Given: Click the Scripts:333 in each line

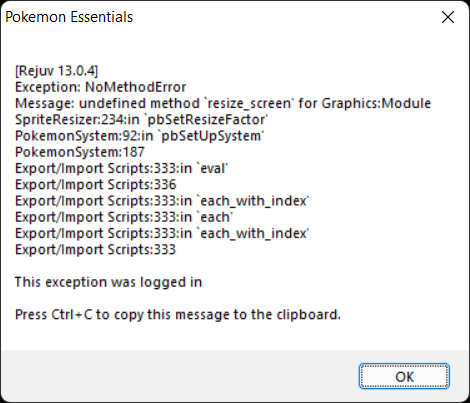Looking at the screenshot, I should click(x=124, y=218).
